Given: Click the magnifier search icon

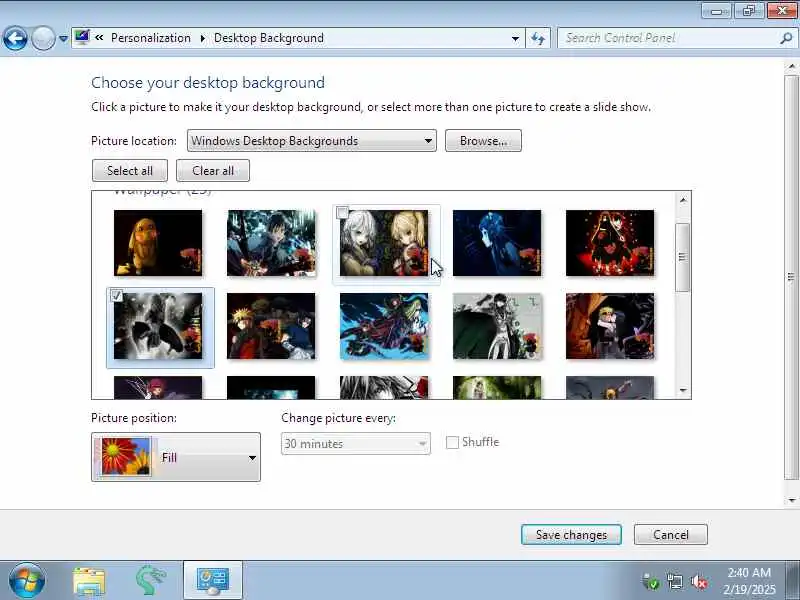Looking at the screenshot, I should click(786, 38).
